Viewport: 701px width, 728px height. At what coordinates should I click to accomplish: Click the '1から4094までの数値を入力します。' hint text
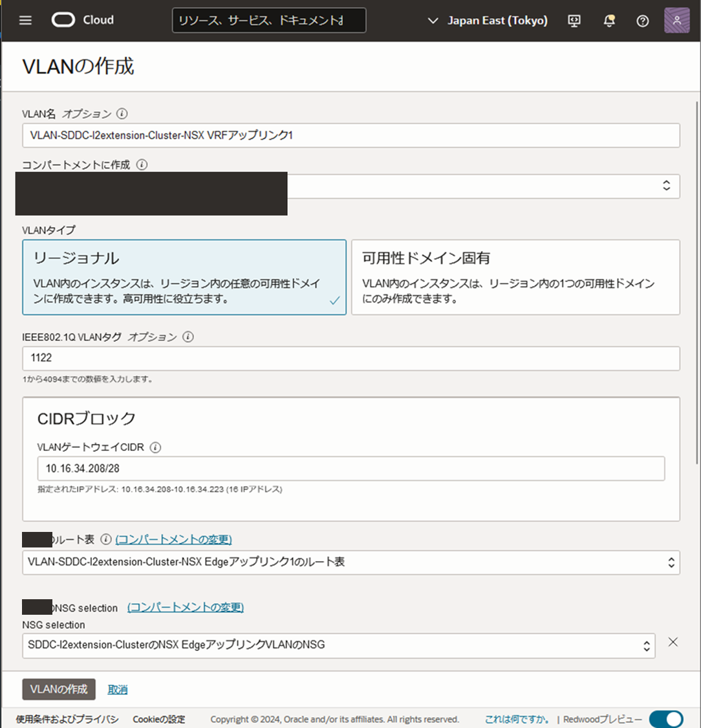point(88,379)
